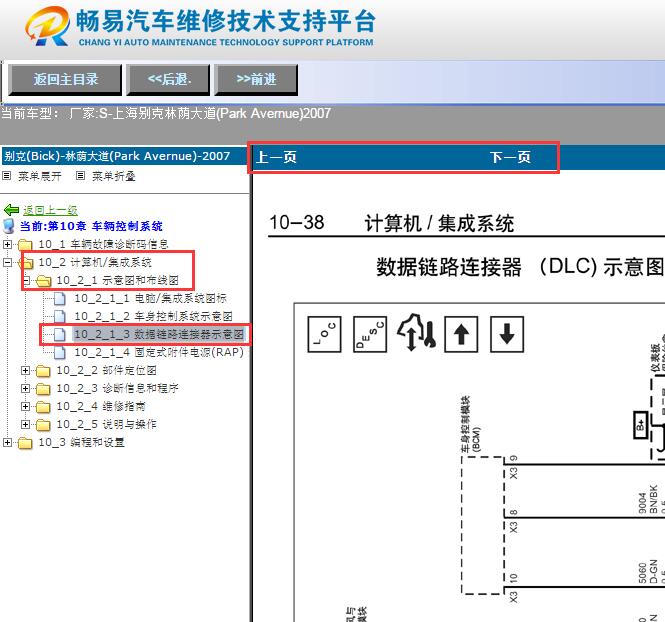Click the <<后退 back button
The image size is (665, 622).
pos(168,79)
